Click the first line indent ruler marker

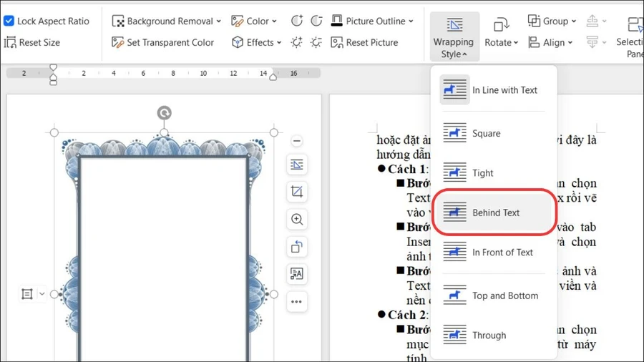(53, 67)
